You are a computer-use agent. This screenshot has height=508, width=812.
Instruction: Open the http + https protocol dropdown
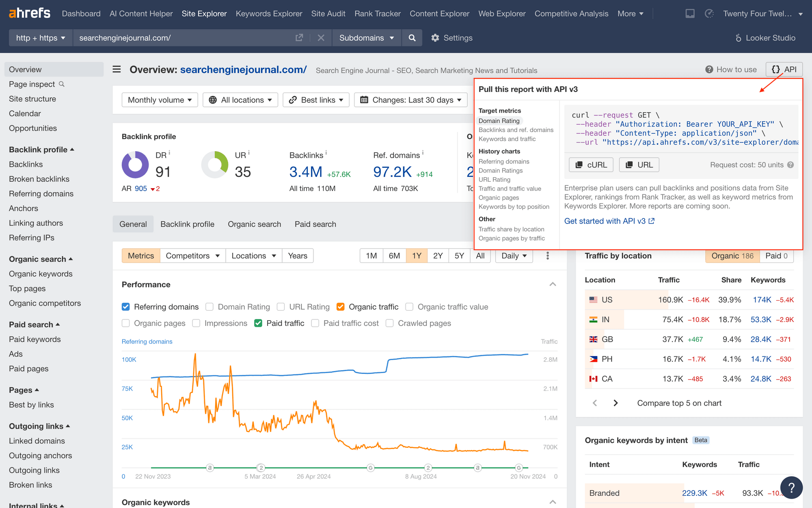41,38
